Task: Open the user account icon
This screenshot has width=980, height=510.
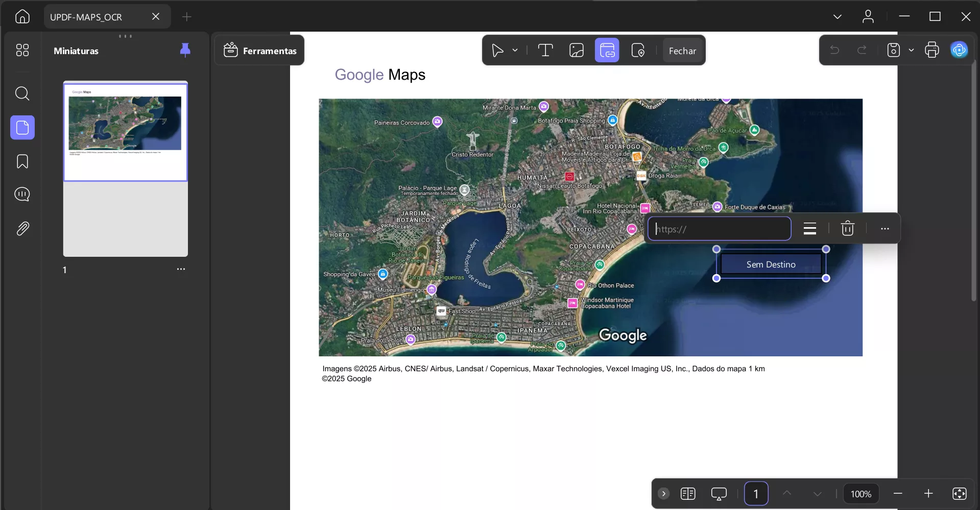Action: pos(868,17)
